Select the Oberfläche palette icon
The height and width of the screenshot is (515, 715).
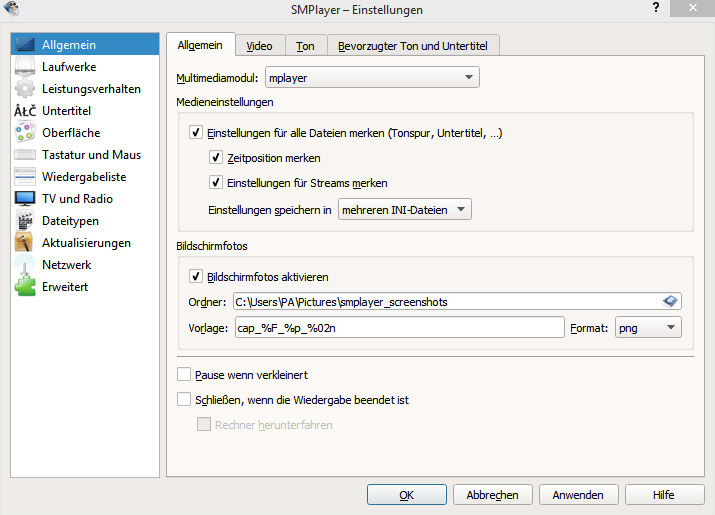point(25,133)
